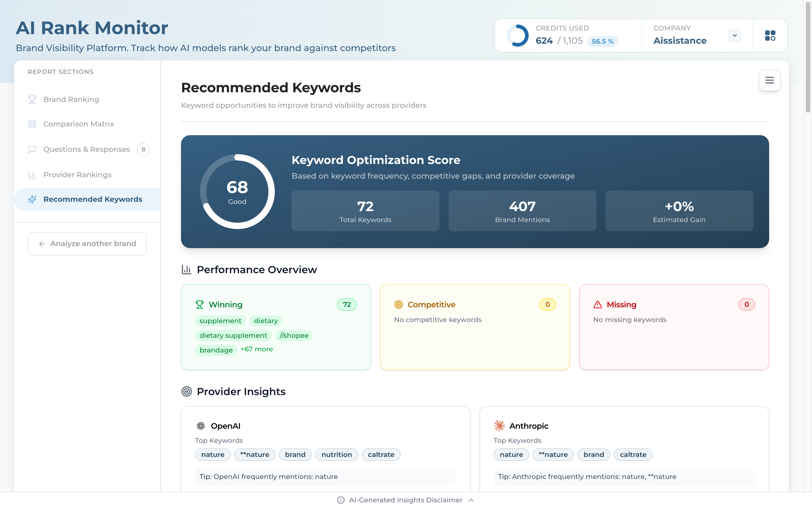Click the disclaimer info icon
812x508 pixels.
341,500
